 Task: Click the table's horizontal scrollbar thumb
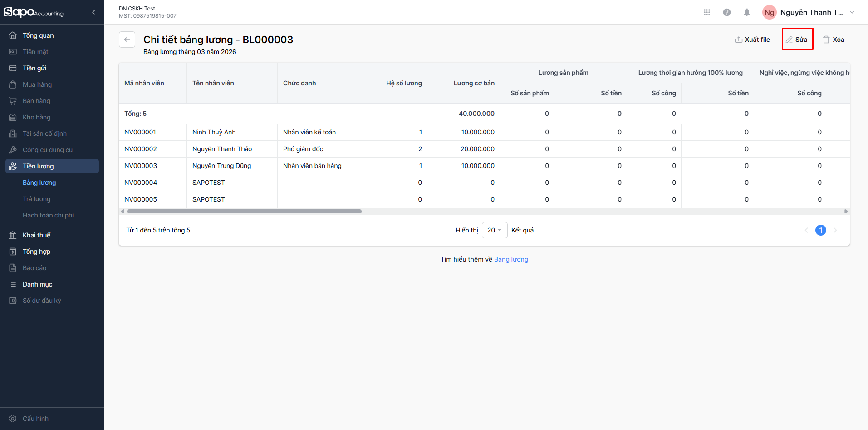(244, 211)
